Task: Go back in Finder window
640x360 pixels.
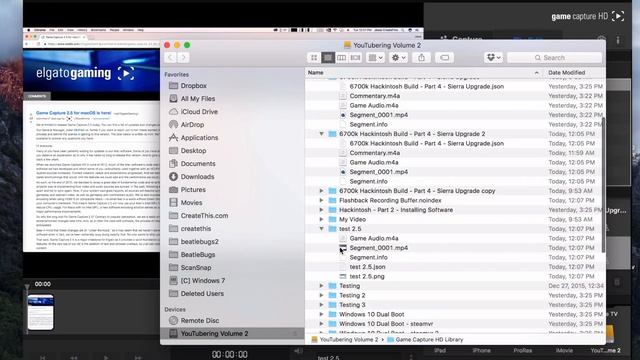Action: pyautogui.click(x=170, y=58)
